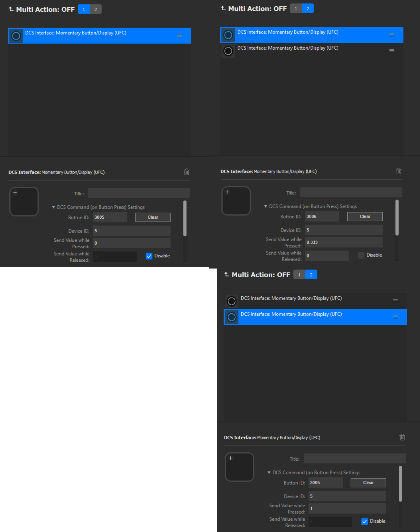Switch to state tab 1 in Pressed value 1 panel
Image resolution: width=420 pixels, height=532 pixels.
299,275
